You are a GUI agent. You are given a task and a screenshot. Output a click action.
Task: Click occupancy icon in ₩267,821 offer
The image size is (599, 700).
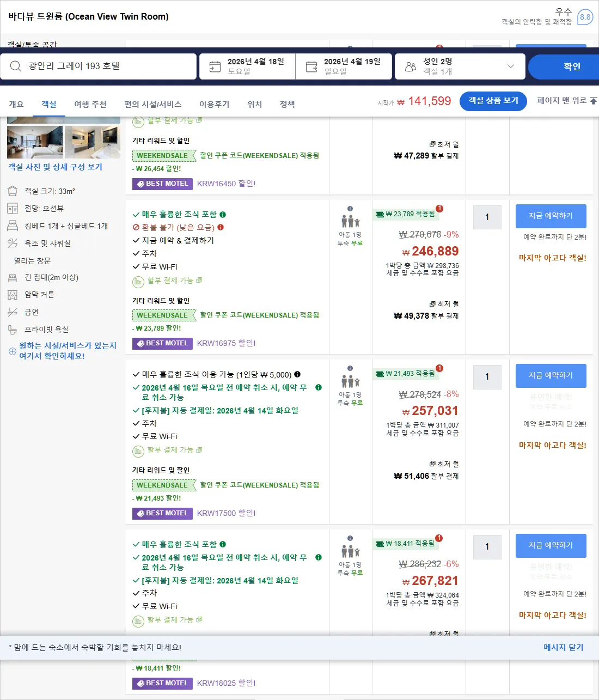pyautogui.click(x=350, y=551)
